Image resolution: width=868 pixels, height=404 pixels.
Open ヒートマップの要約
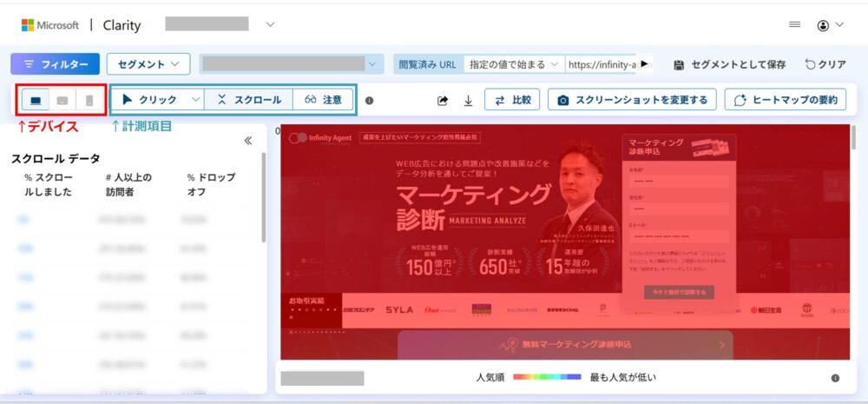(x=785, y=100)
